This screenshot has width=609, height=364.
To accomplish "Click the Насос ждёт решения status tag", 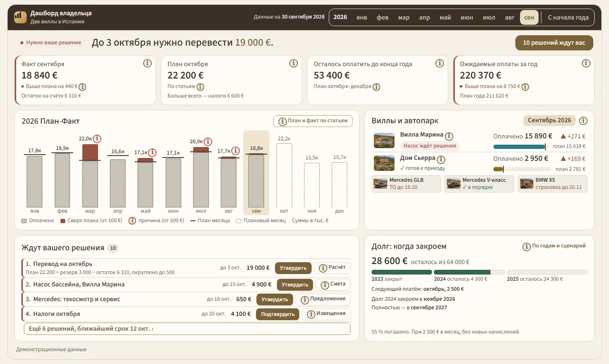I will pos(430,146).
